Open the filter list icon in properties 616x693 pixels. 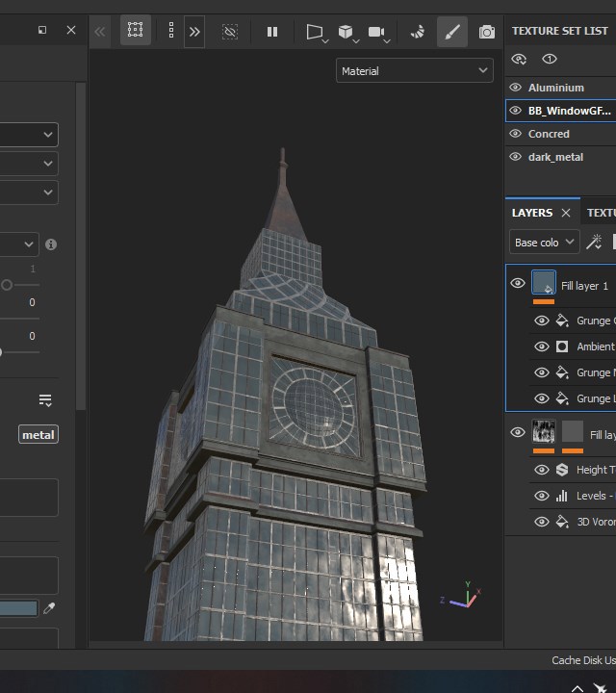[45, 400]
